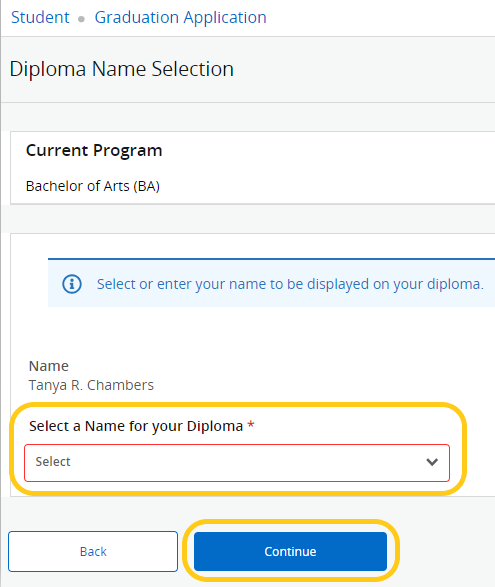Click the breadcrumb separator dot
This screenshot has width=495, height=587.
click(x=81, y=19)
